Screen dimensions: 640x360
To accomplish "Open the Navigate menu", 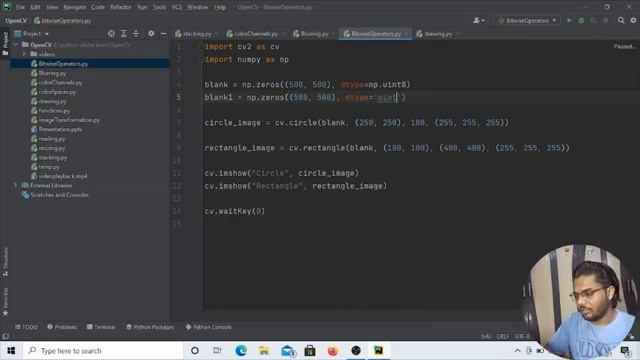I will [75, 7].
